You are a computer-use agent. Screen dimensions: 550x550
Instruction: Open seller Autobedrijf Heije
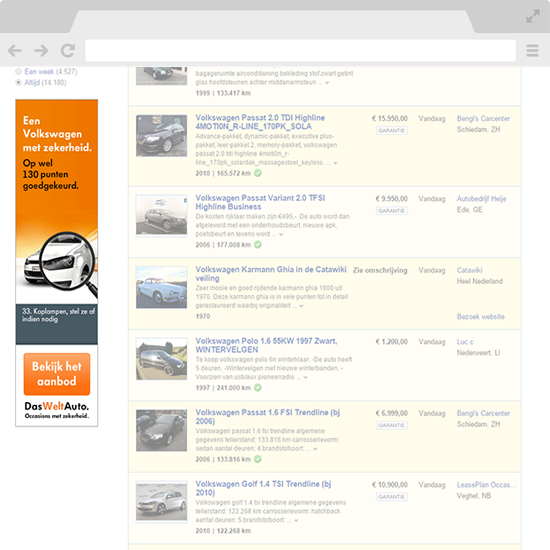[481, 199]
